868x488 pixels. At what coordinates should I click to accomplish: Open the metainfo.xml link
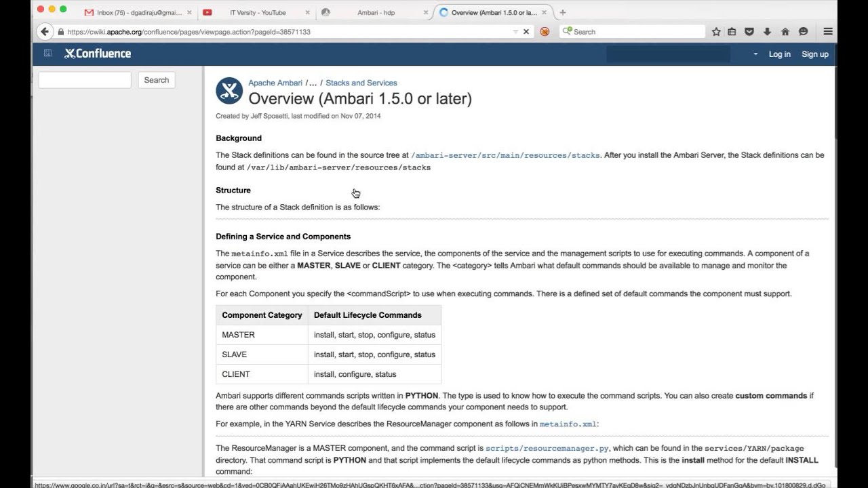coord(568,424)
